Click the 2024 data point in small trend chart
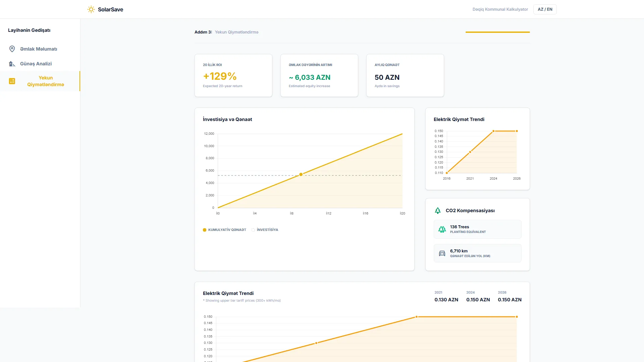 [x=493, y=131]
